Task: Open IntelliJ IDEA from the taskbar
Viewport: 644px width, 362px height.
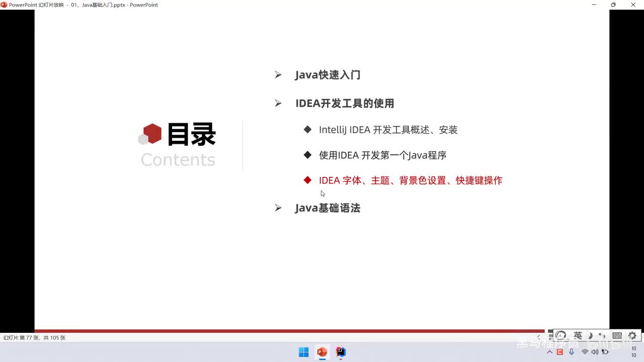Action: 341,352
